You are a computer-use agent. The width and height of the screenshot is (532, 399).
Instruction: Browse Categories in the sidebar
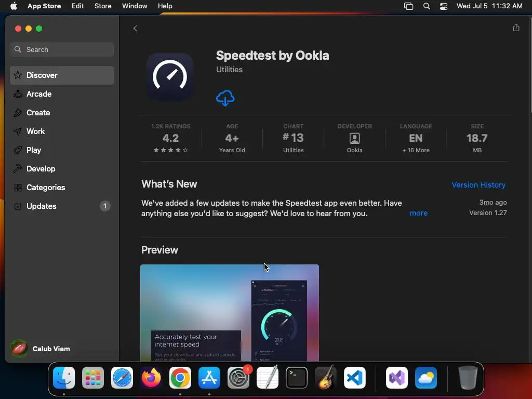62,187
